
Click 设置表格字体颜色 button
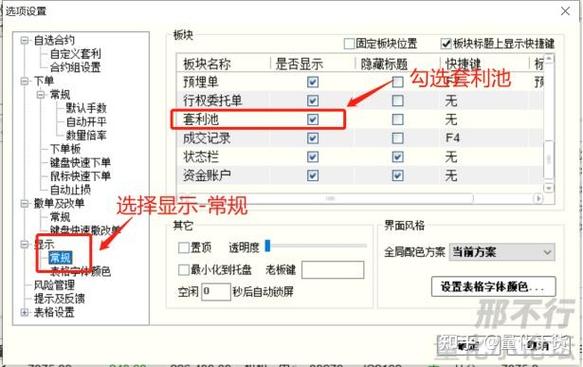coord(493,287)
